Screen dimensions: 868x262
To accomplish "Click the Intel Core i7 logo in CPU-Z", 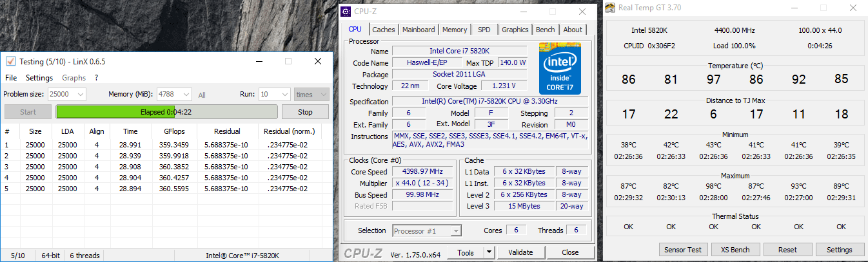I will point(560,68).
